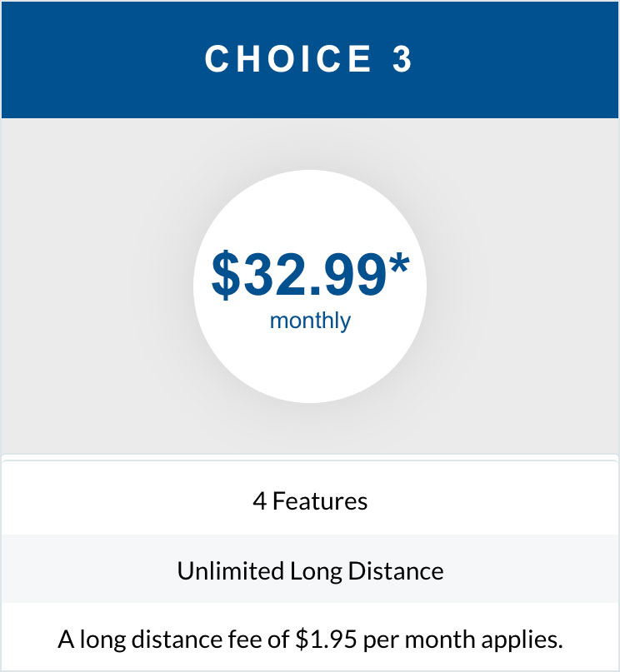Click the asterisk beside the price

[x=399, y=264]
